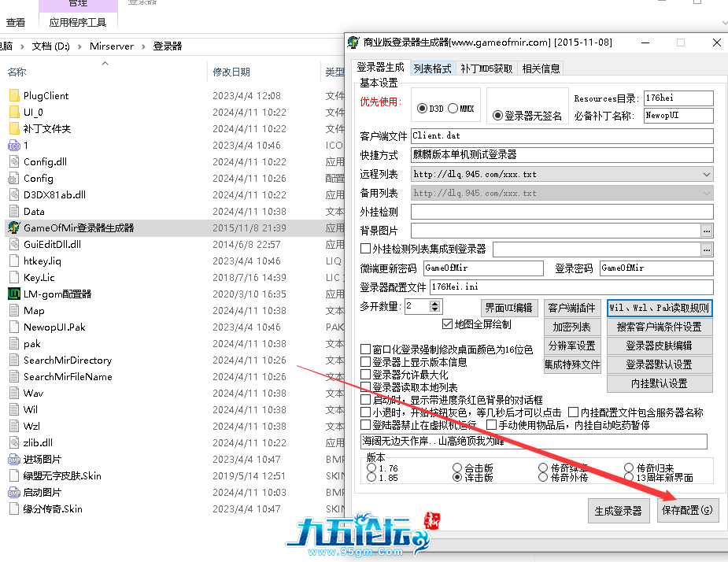The width and height of the screenshot is (728, 562).
Task: Click the 多开数量 spinner arrows
Action: tap(434, 306)
